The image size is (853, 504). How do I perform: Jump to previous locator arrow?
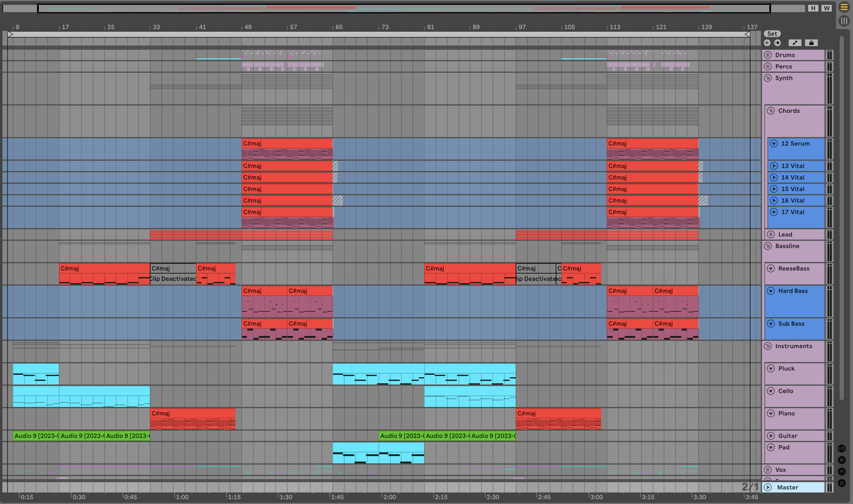767,43
